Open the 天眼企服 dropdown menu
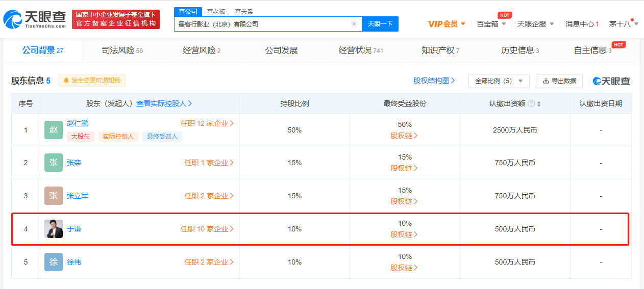The width and height of the screenshot is (644, 289). coord(536,24)
